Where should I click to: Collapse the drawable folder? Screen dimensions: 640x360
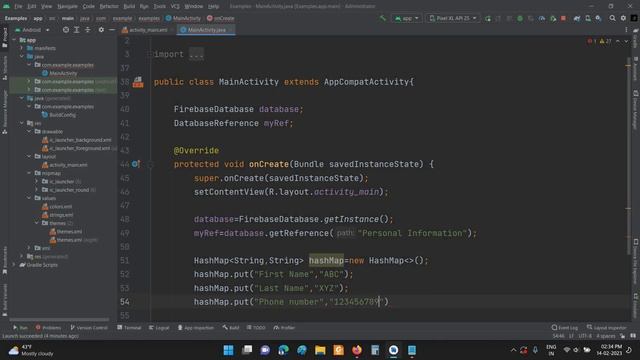29,131
